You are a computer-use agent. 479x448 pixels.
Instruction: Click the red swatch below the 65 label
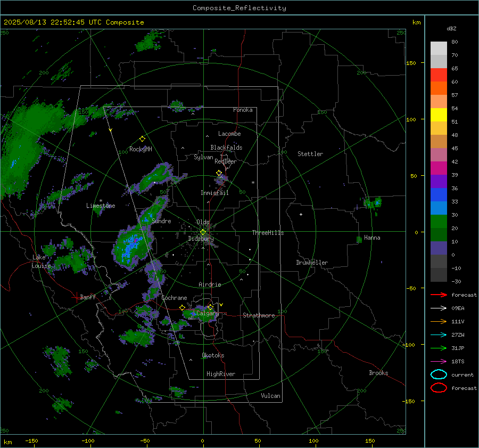click(439, 75)
